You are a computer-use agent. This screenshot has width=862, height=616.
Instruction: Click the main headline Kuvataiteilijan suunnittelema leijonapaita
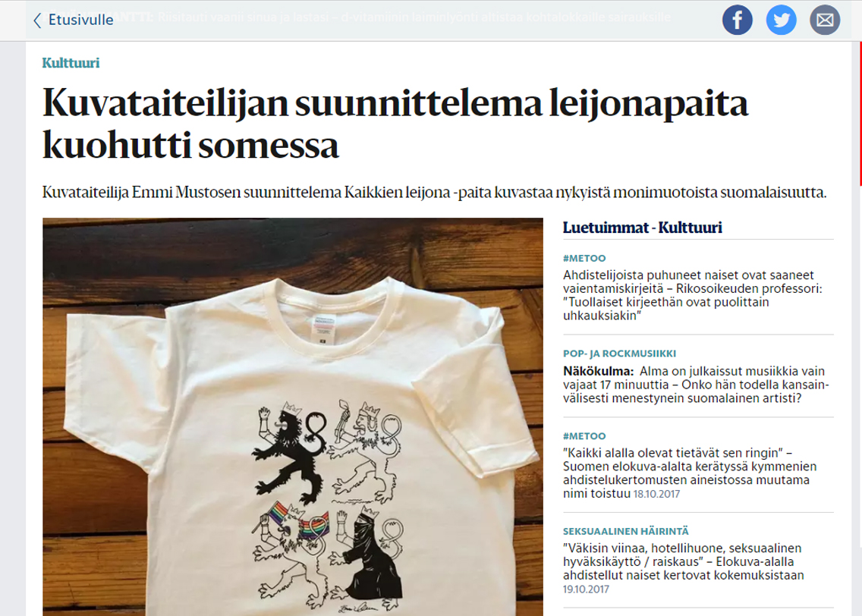pyautogui.click(x=395, y=124)
